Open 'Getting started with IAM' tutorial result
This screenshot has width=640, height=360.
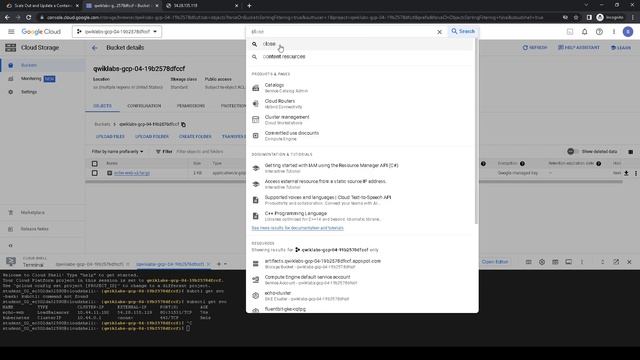tap(360, 168)
